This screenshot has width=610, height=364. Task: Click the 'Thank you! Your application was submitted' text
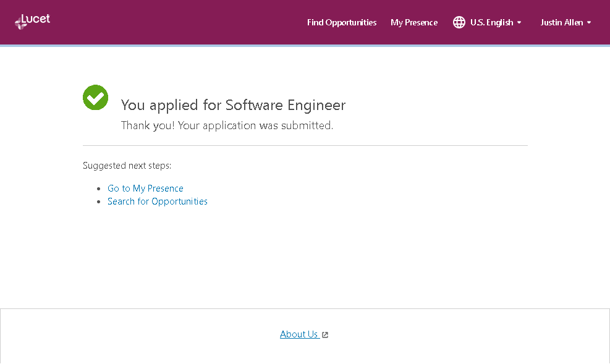coord(227,125)
